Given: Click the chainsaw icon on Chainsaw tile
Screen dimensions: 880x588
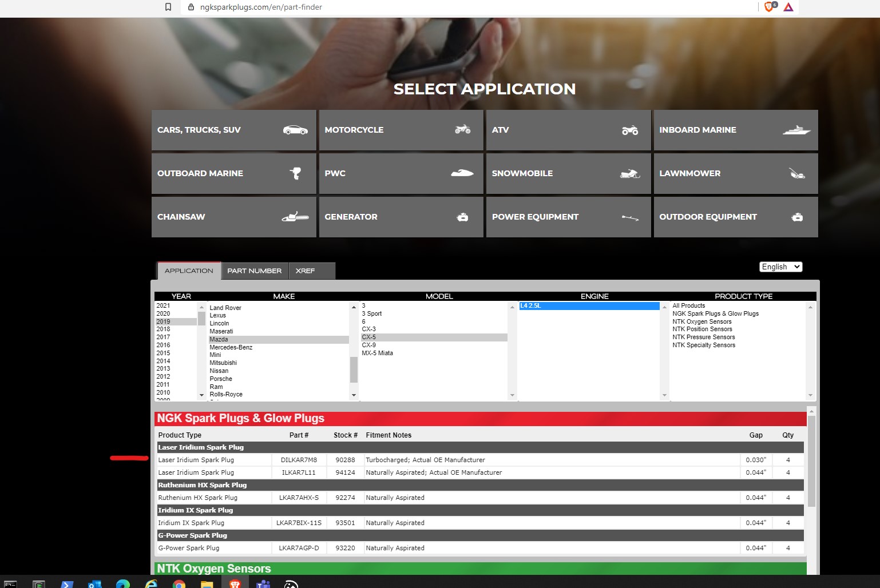Looking at the screenshot, I should [295, 217].
